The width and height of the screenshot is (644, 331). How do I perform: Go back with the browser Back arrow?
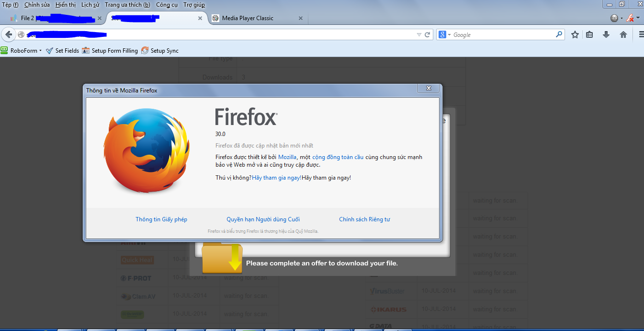pyautogui.click(x=8, y=34)
